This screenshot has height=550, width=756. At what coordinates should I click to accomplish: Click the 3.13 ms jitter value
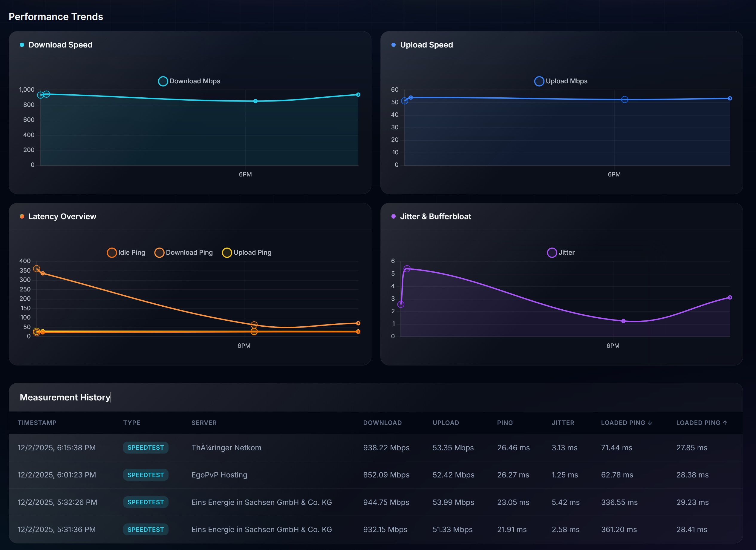(564, 448)
